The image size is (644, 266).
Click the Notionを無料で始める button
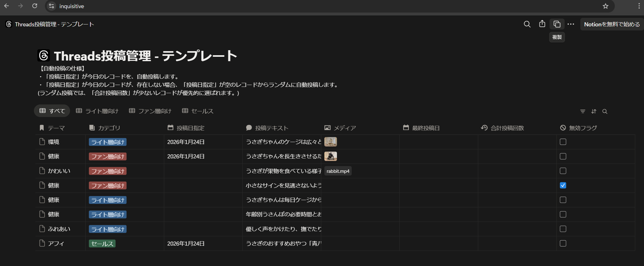click(x=612, y=24)
